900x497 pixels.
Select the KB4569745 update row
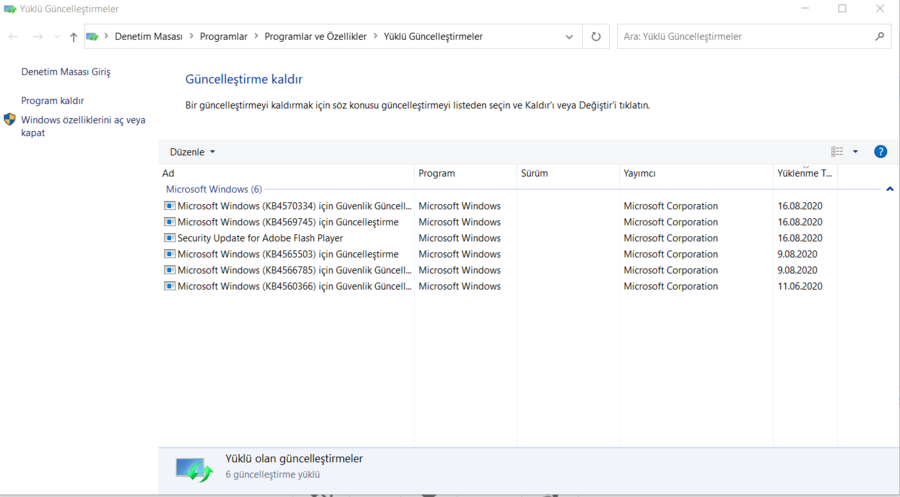[x=498, y=222]
